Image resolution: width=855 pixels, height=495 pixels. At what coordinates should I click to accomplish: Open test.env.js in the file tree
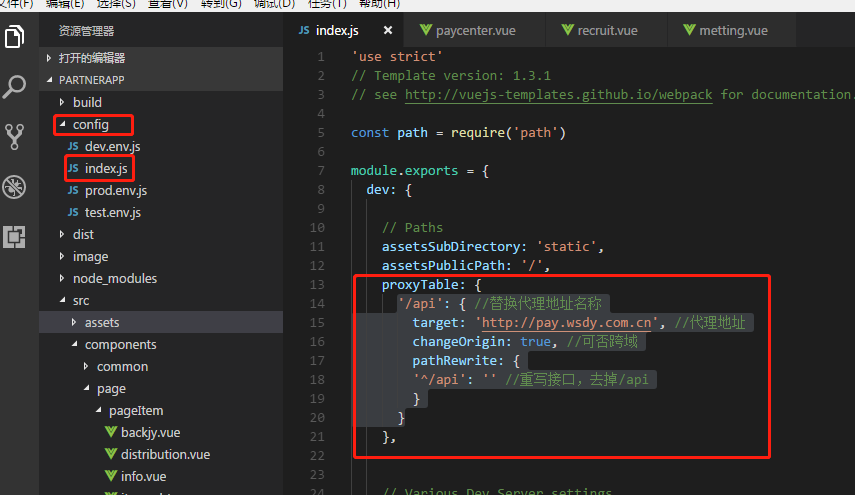162,213
